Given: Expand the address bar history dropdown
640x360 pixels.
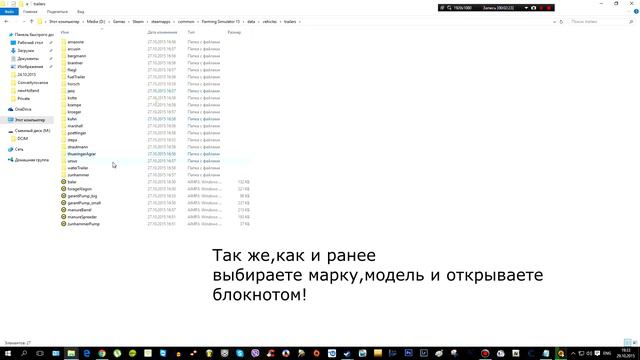Looking at the screenshot, I should 554,22.
